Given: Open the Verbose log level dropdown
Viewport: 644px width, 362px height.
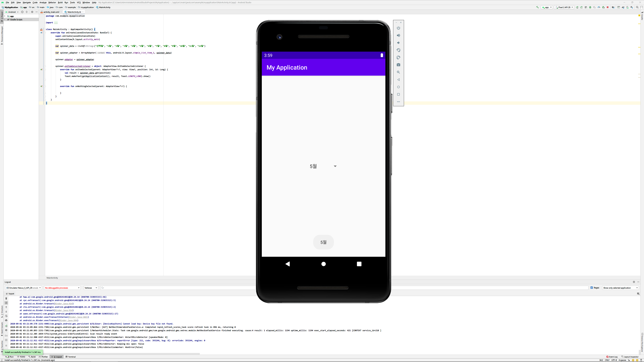Looking at the screenshot, I should click(x=91, y=288).
